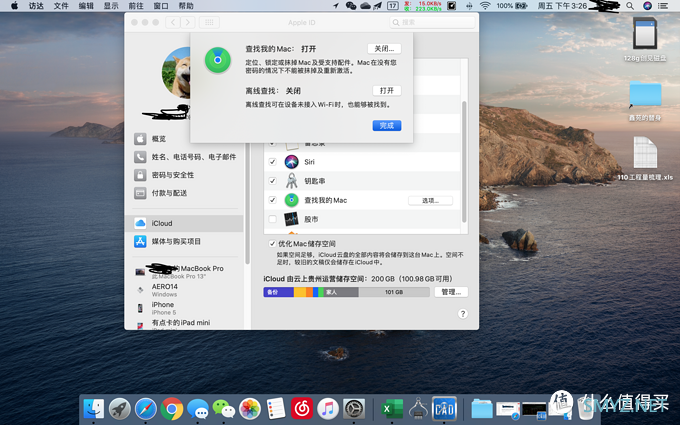Viewport: 680px width, 425px height.
Task: Open WeChat from the Dock
Action: point(224,409)
